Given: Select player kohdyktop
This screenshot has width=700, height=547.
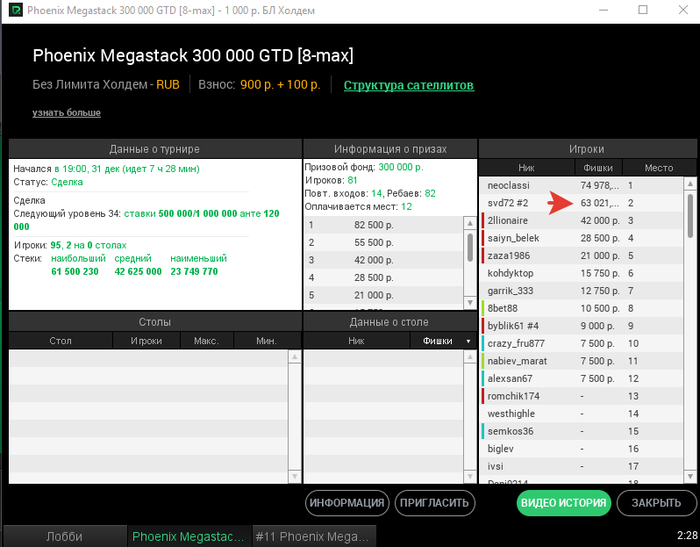Looking at the screenshot, I should (581, 273).
